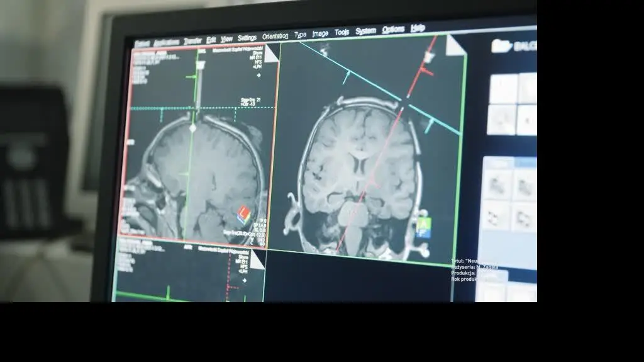This screenshot has height=362, width=644.
Task: Switch to the first tab of tool panel
Action: 499,163
